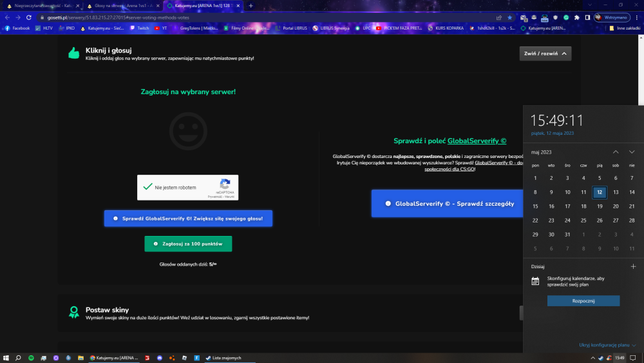Open the Grammarly extension icon
The width and height of the screenshot is (644, 363).
(x=566, y=17)
